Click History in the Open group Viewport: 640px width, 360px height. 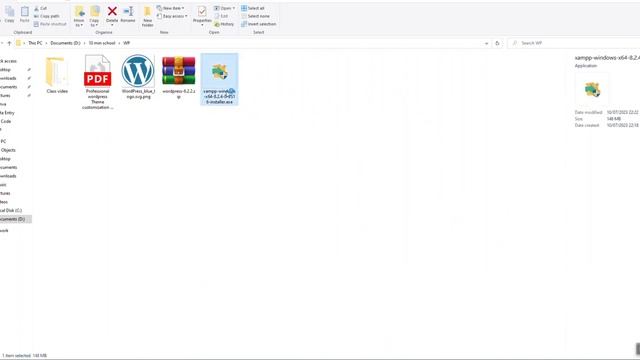[224, 24]
